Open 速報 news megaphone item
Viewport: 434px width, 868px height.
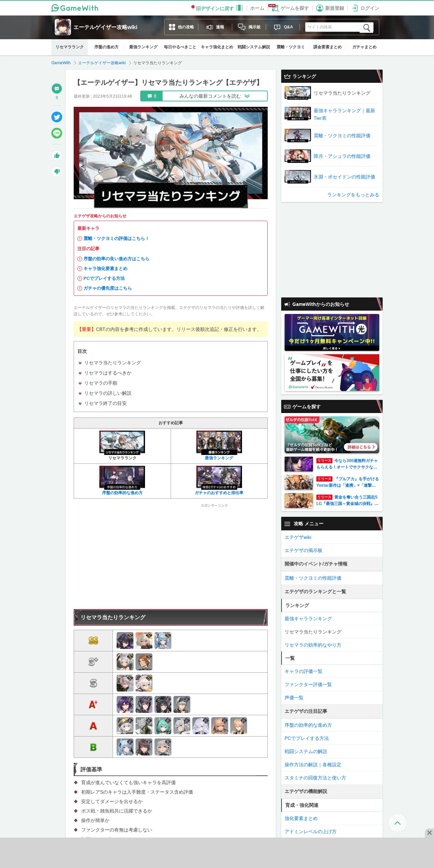point(215,27)
